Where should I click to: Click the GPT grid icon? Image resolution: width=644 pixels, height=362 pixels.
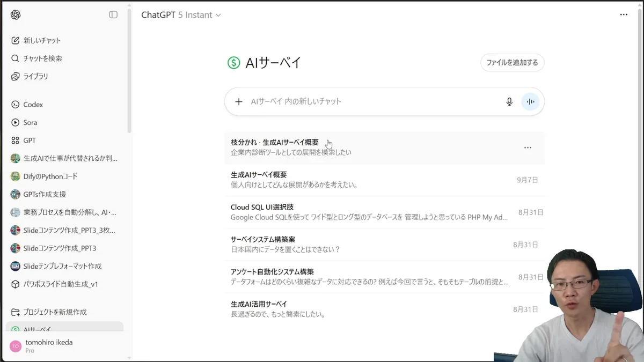pos(15,141)
